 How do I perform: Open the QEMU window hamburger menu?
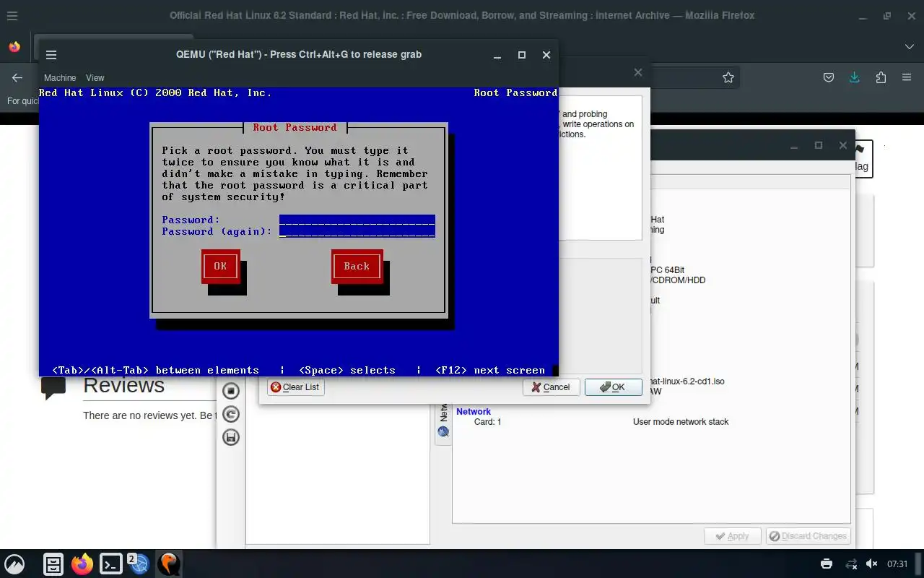click(51, 55)
